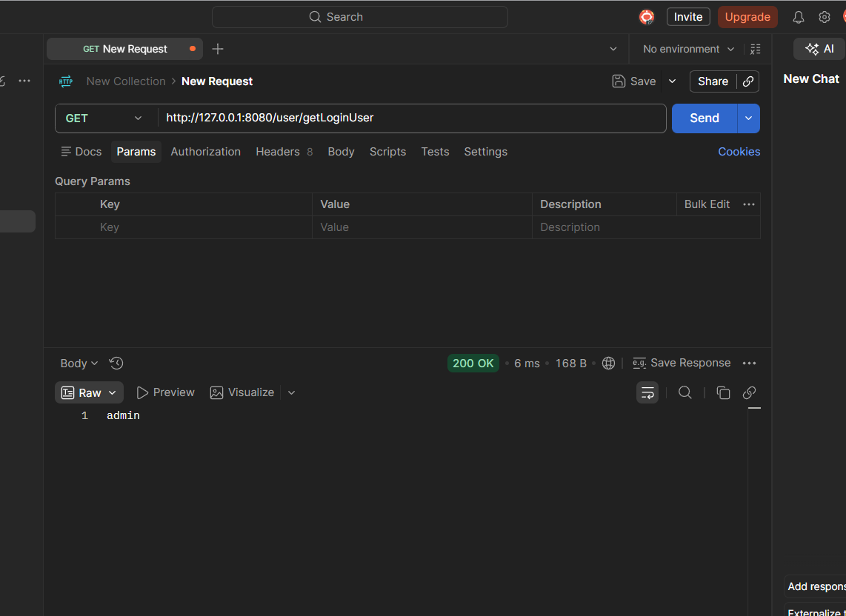Change the Raw format dropdown

pos(89,392)
